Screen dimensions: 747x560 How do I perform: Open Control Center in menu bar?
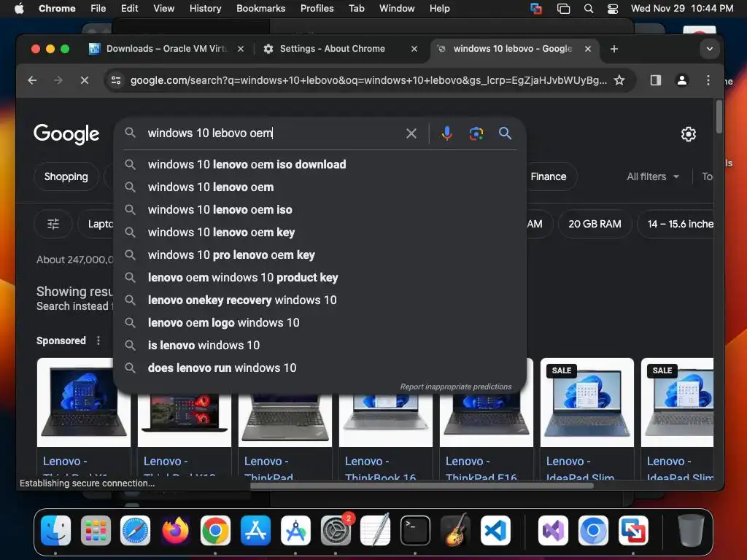point(613,9)
